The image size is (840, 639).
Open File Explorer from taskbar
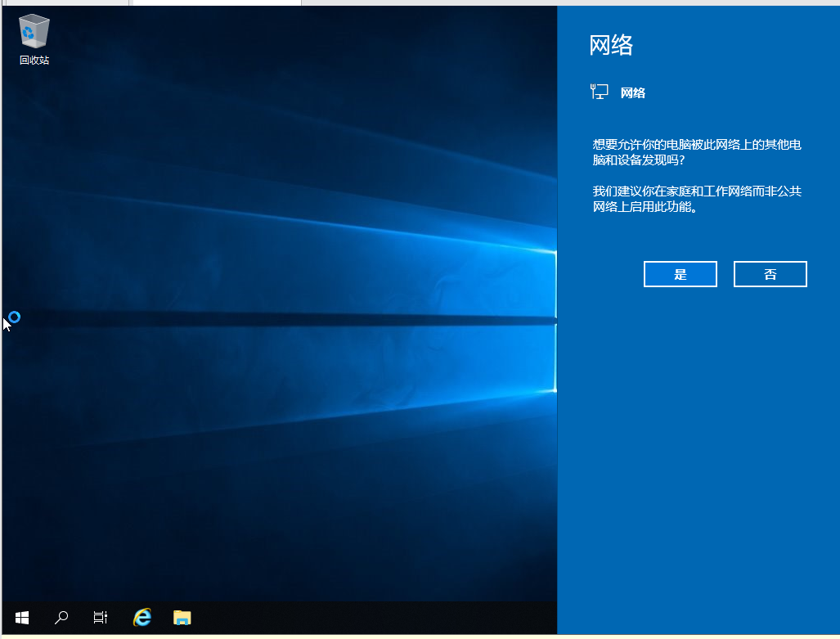pos(182,618)
